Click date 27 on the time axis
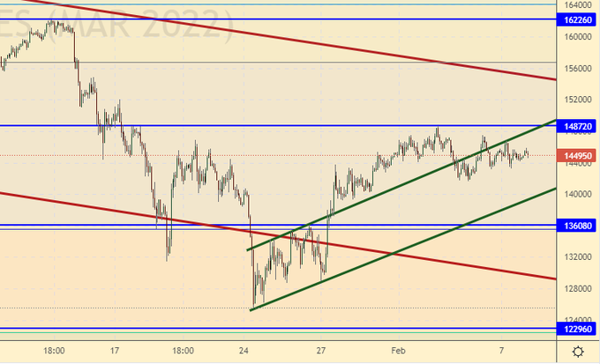 tap(322, 350)
